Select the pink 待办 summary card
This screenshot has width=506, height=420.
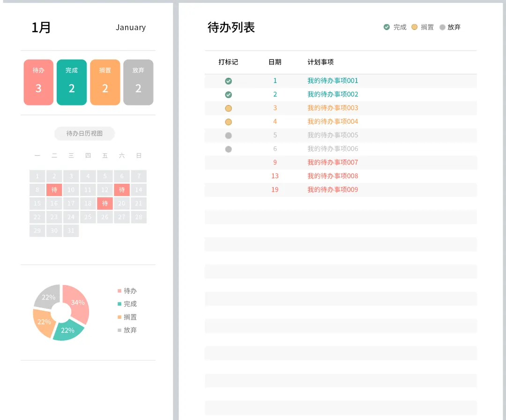[x=38, y=82]
